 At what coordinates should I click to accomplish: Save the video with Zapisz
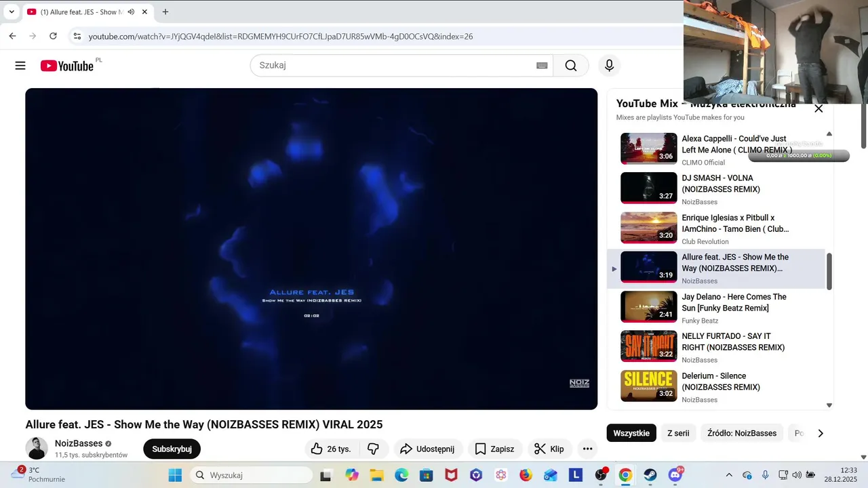pos(494,449)
